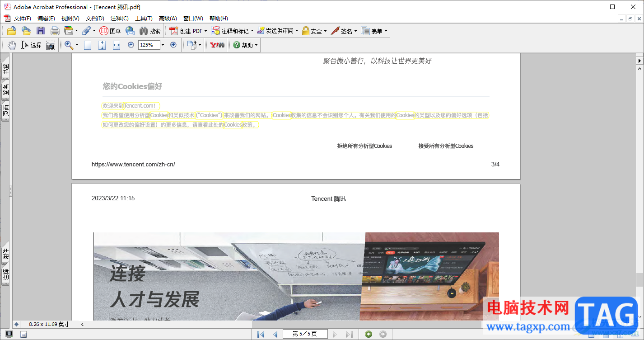Viewport: 644px width, 340px height.
Task: Open the 注释(C) menu
Action: pyautogui.click(x=119, y=19)
